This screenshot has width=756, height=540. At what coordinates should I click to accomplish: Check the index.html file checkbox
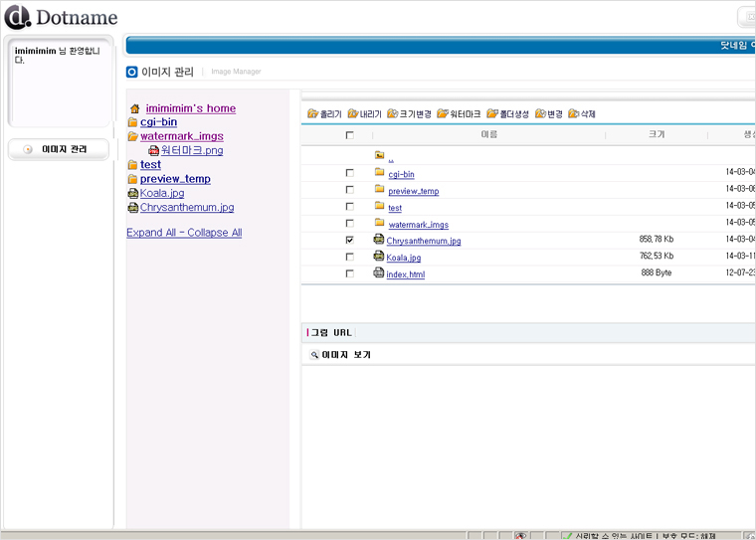pyautogui.click(x=349, y=273)
